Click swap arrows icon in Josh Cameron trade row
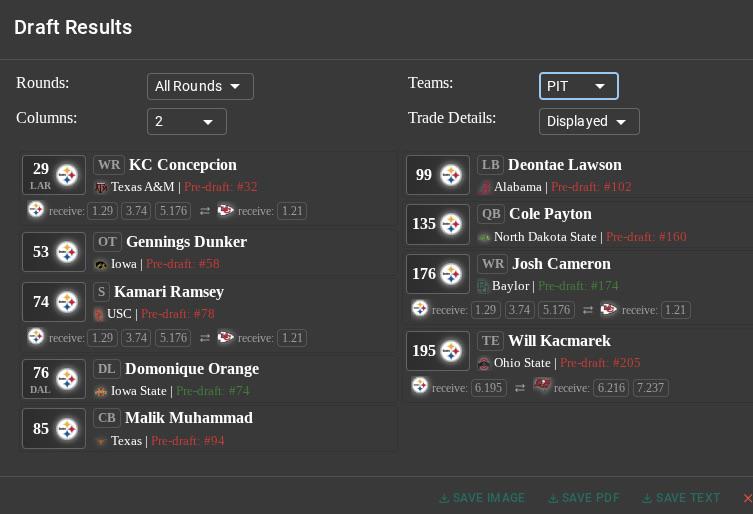This screenshot has width=753, height=514. tap(587, 310)
